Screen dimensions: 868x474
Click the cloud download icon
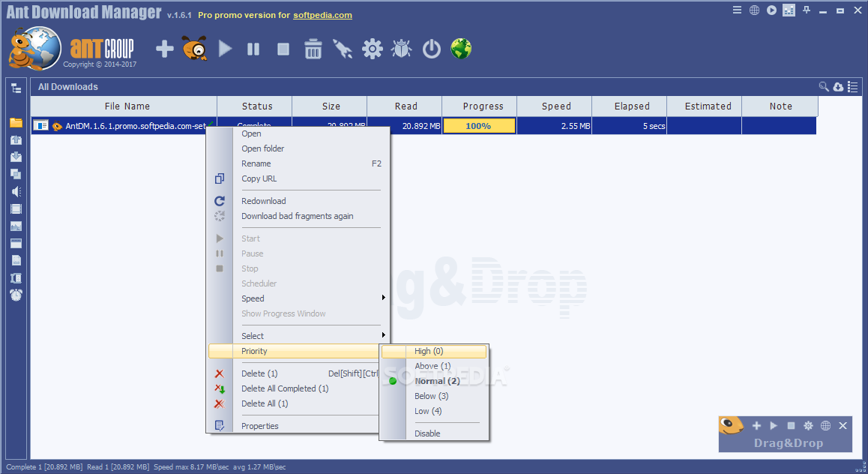[x=838, y=86]
